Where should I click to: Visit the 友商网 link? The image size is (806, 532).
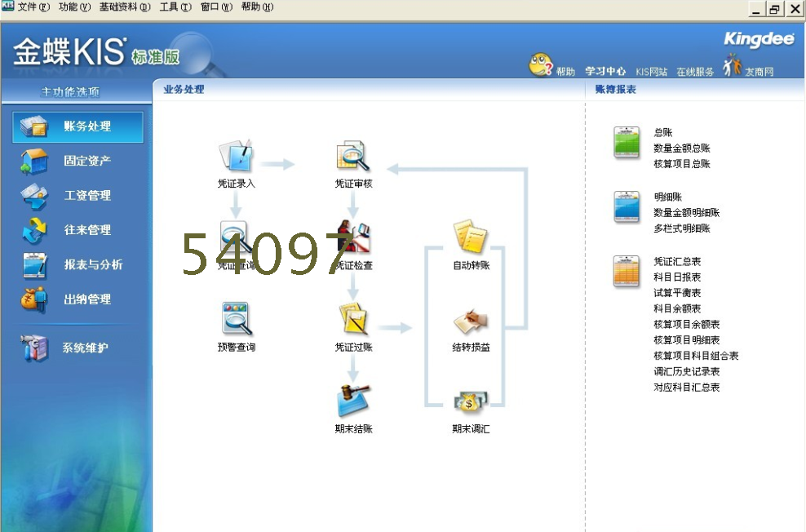pos(759,72)
